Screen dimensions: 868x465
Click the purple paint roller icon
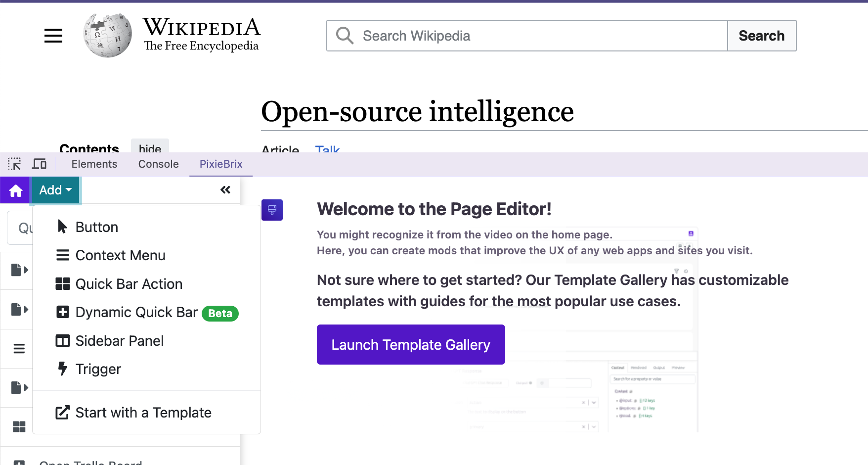point(272,210)
